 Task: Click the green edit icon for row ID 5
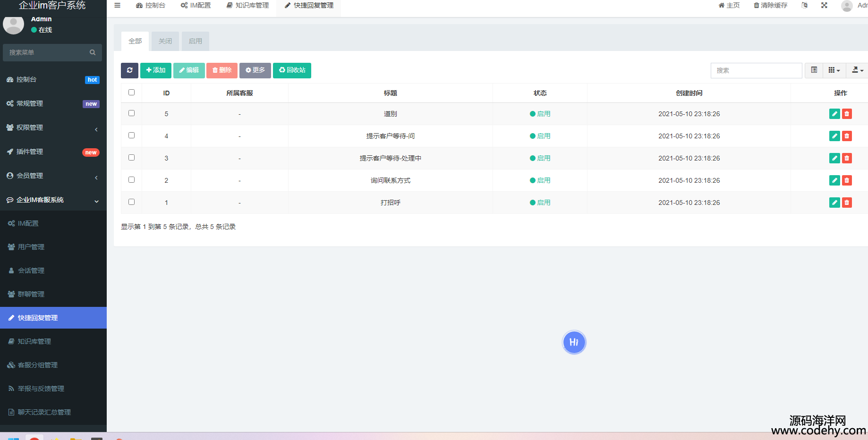[834, 114]
